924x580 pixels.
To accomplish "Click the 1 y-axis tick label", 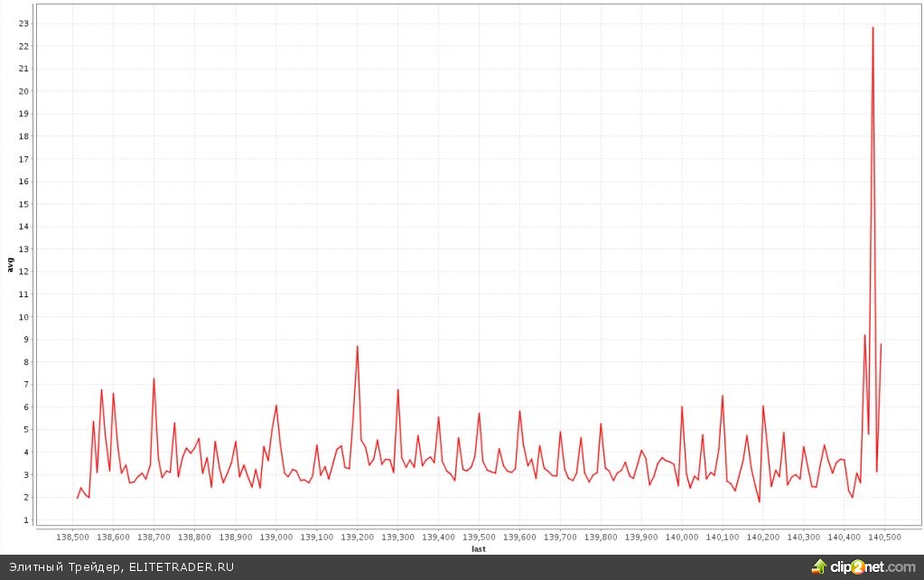I will click(25, 520).
